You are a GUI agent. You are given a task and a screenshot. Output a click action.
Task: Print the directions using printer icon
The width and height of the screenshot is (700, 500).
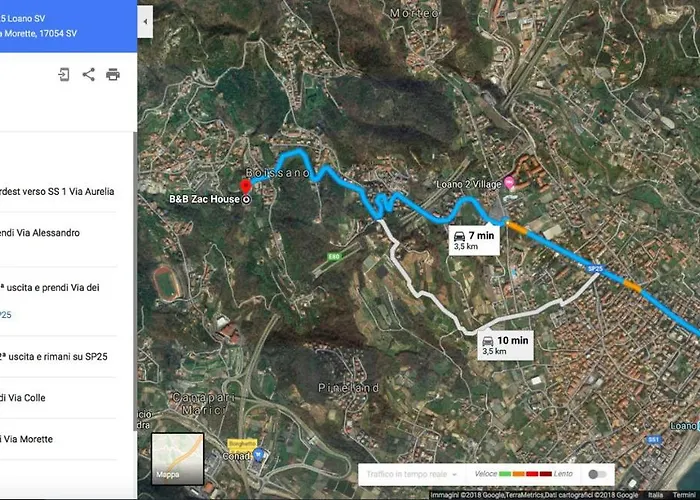tap(112, 75)
